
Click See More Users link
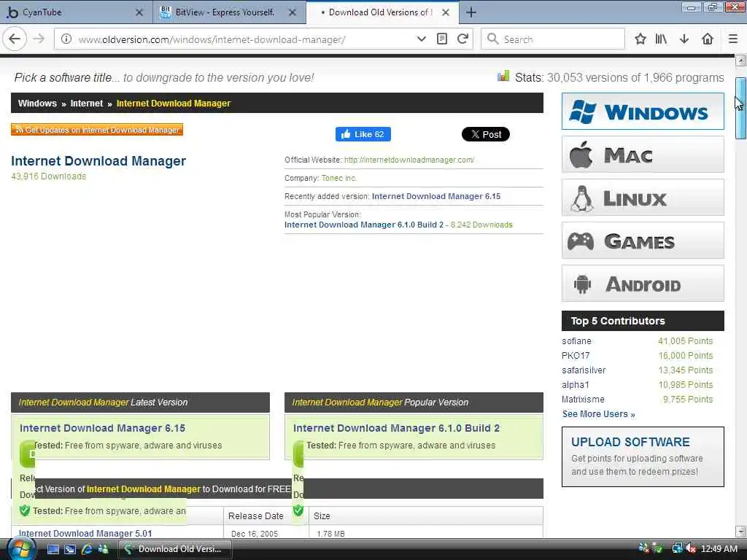click(598, 414)
